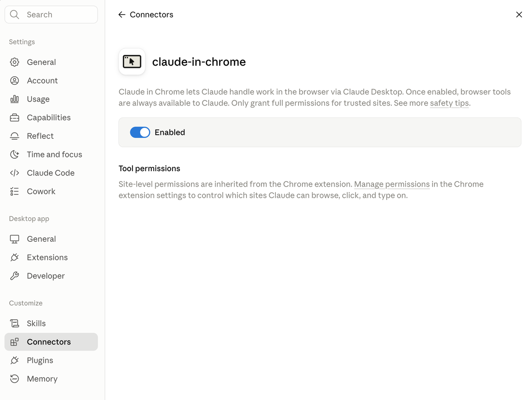
Task: Click the Connectors grid icon
Action: pos(15,342)
